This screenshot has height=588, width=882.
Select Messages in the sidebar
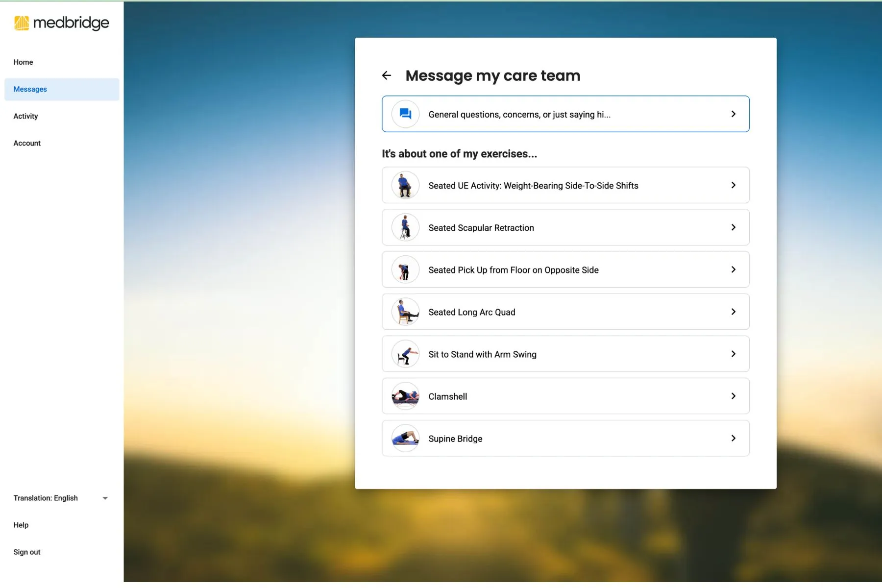point(30,89)
